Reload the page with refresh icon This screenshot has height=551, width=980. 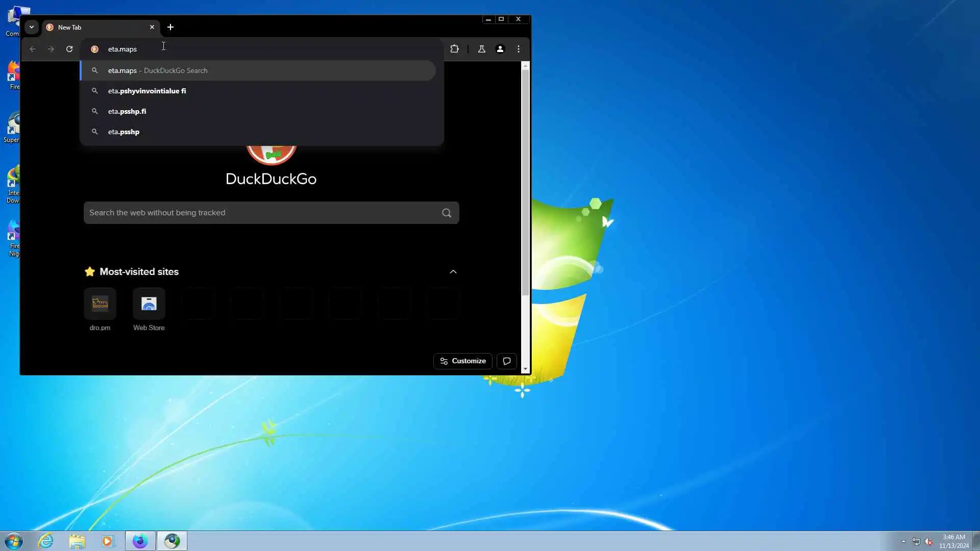click(69, 49)
